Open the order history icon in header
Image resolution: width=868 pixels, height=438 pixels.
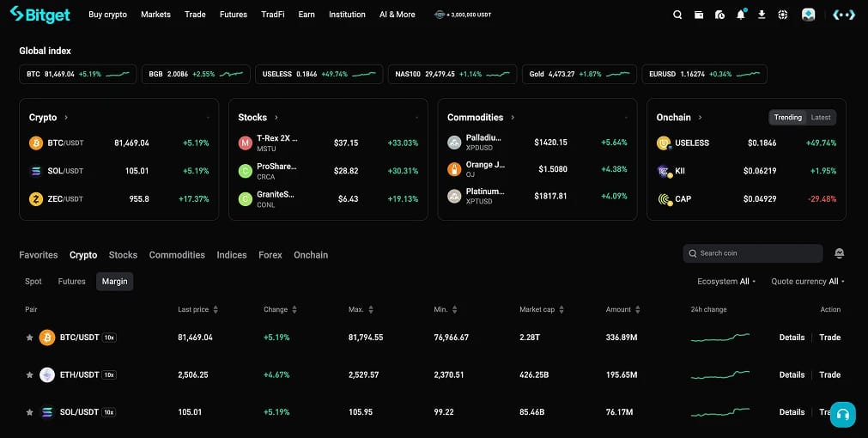719,15
